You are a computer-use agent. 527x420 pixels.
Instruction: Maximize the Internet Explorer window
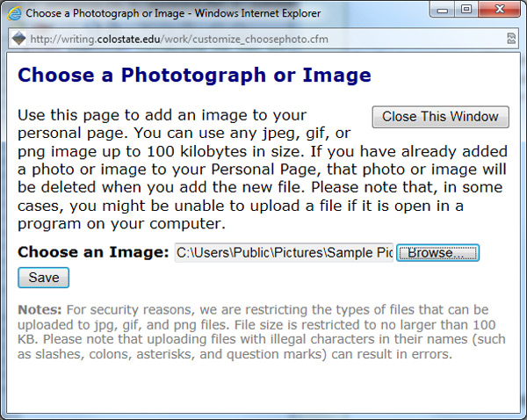[466, 10]
